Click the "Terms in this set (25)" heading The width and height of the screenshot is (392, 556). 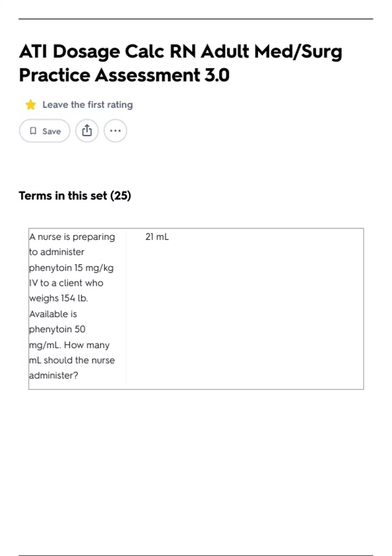click(75, 196)
